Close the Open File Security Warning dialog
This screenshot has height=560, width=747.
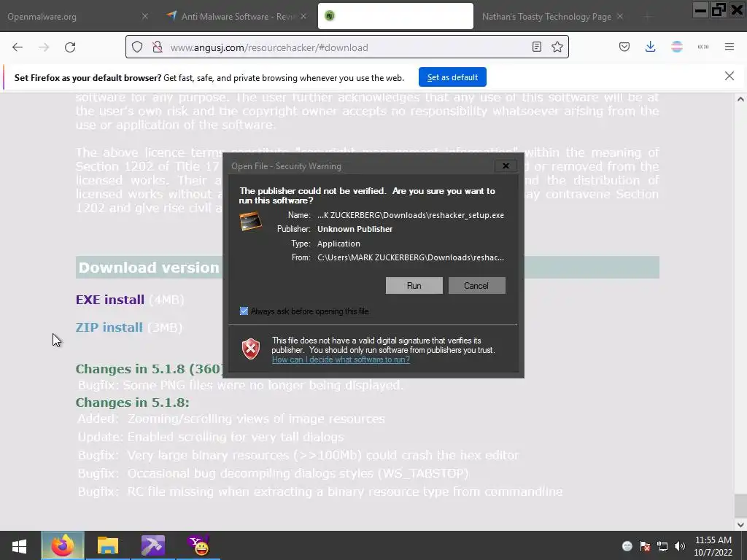(506, 166)
